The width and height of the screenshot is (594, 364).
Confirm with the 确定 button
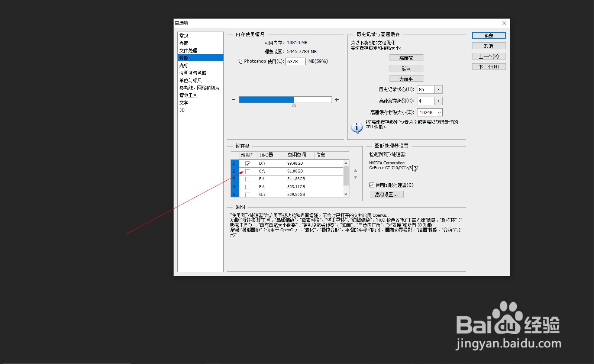489,36
